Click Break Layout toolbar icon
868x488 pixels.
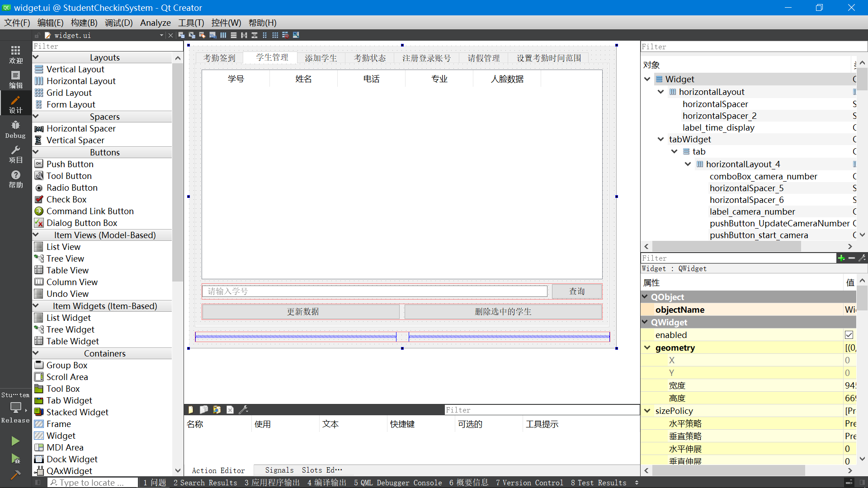(x=285, y=35)
